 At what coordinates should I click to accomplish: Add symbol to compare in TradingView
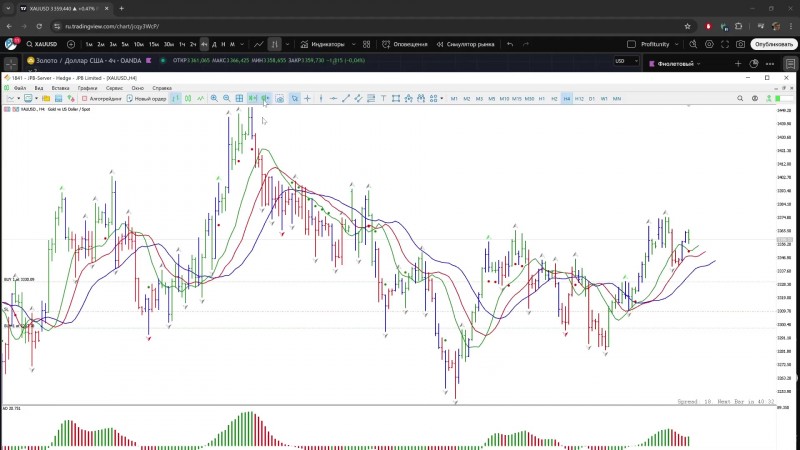coord(71,44)
